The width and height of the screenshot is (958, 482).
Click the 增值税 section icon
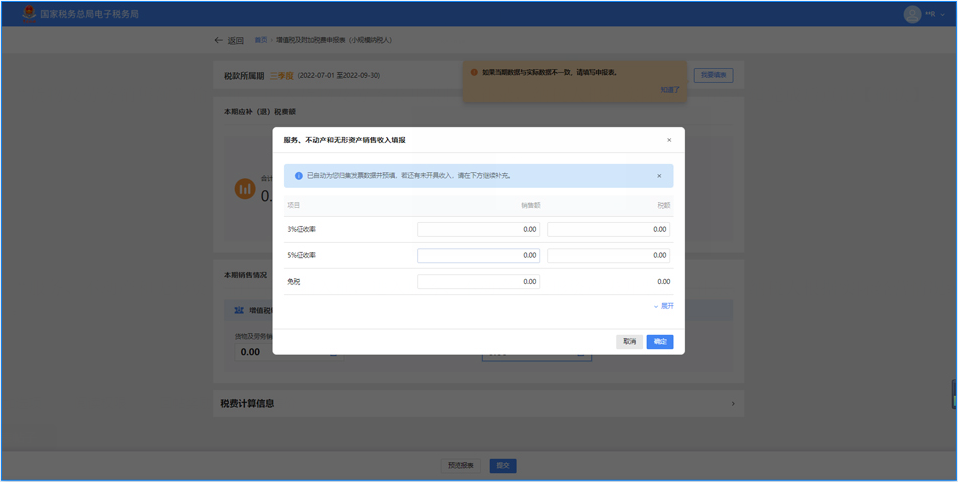click(x=239, y=310)
